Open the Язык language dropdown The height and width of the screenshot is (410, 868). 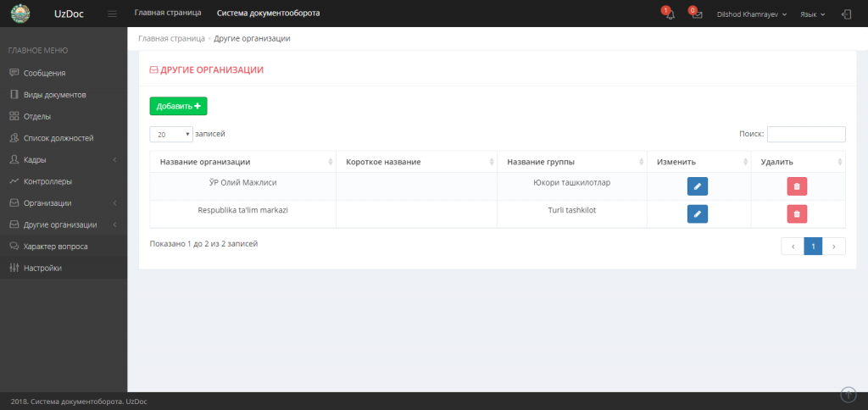[x=812, y=14]
